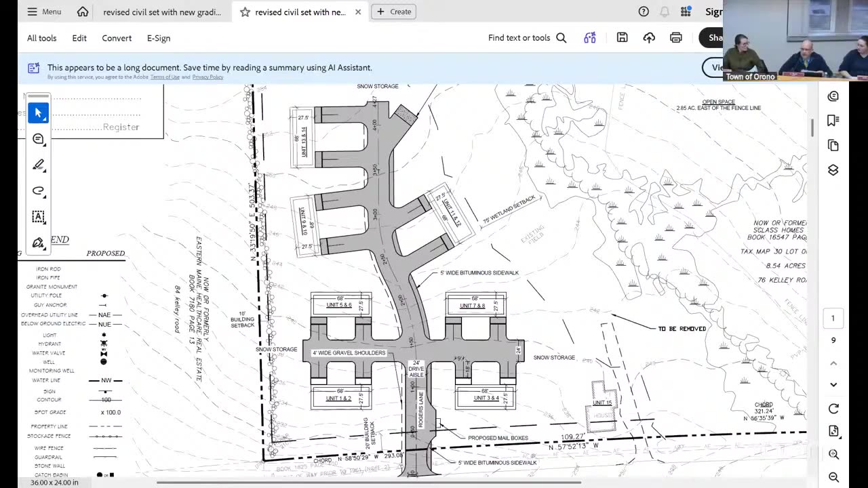Open the Bookmarks panel
Screen dimensions: 868x488
[x=833, y=121]
